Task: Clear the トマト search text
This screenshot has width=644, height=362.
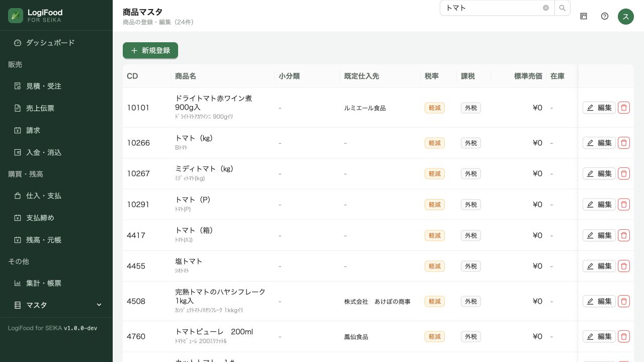Action: coord(546,8)
